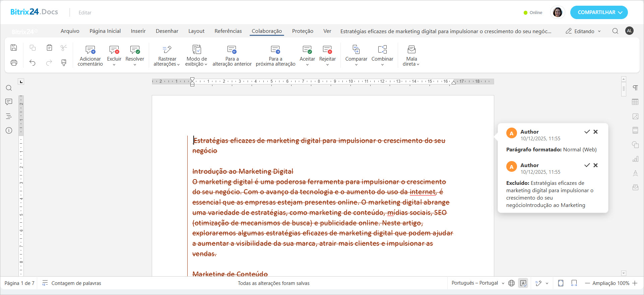Toggle track changes in the status bar
This screenshot has width=644, height=295.
click(538, 283)
